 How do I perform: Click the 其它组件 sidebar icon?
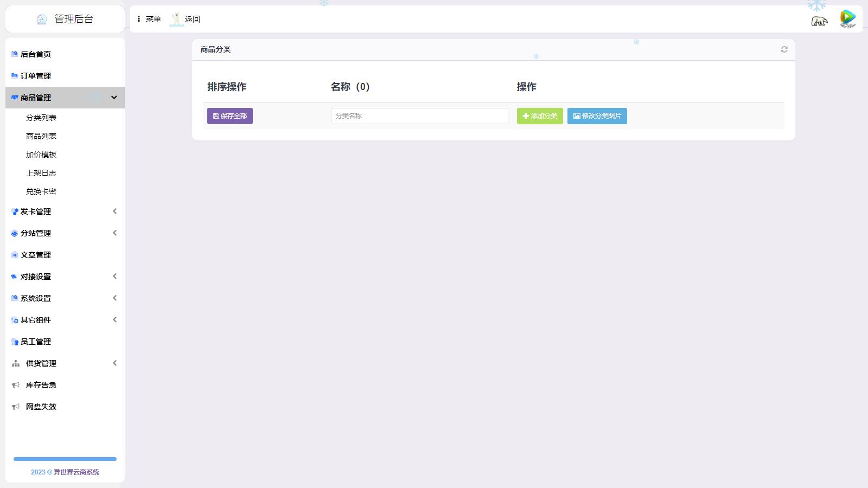pyautogui.click(x=15, y=320)
